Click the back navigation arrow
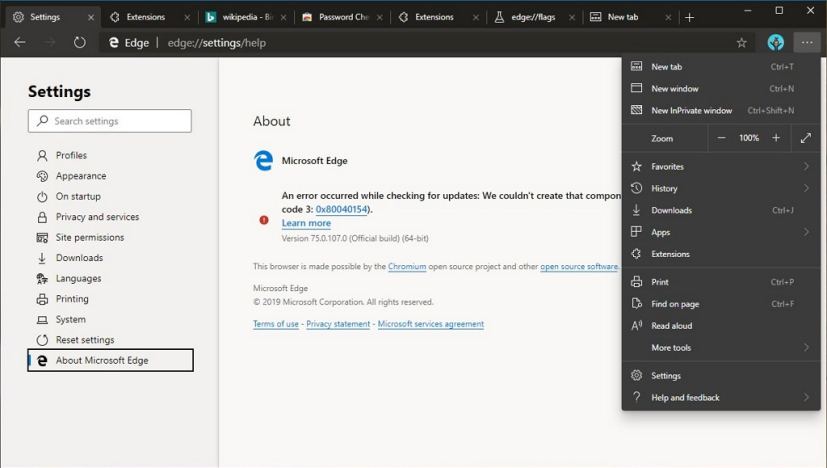 pyautogui.click(x=20, y=42)
